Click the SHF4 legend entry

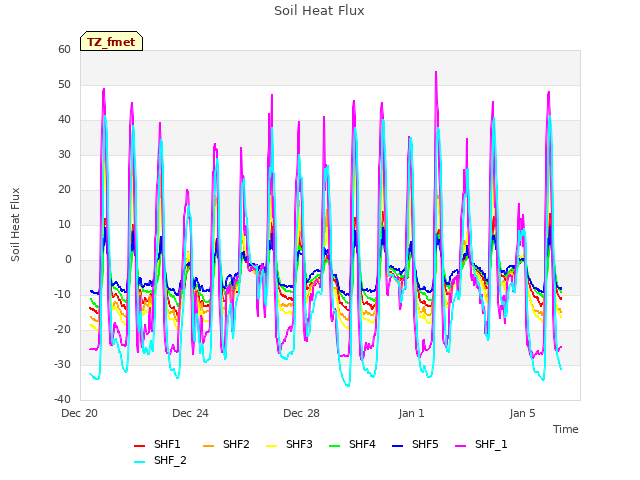coord(352,444)
